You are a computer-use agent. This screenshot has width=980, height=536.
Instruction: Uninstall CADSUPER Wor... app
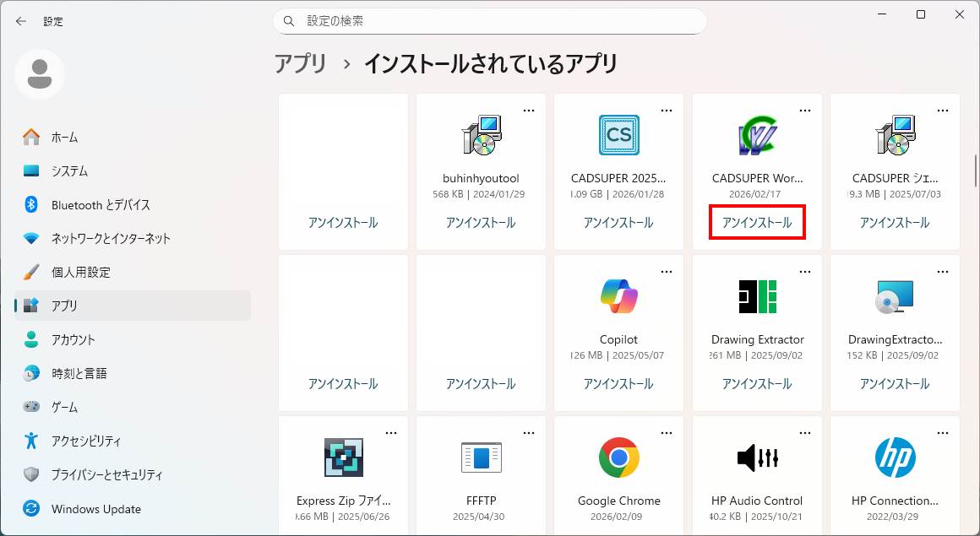(x=758, y=222)
